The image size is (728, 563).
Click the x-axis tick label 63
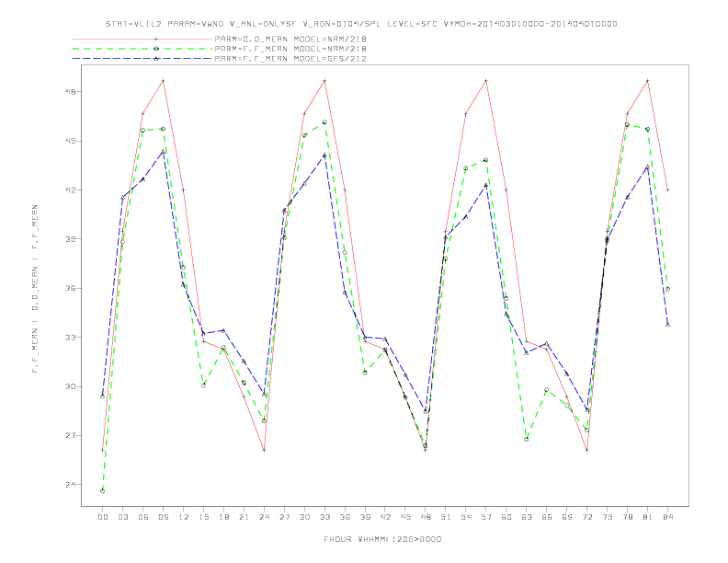click(x=527, y=517)
